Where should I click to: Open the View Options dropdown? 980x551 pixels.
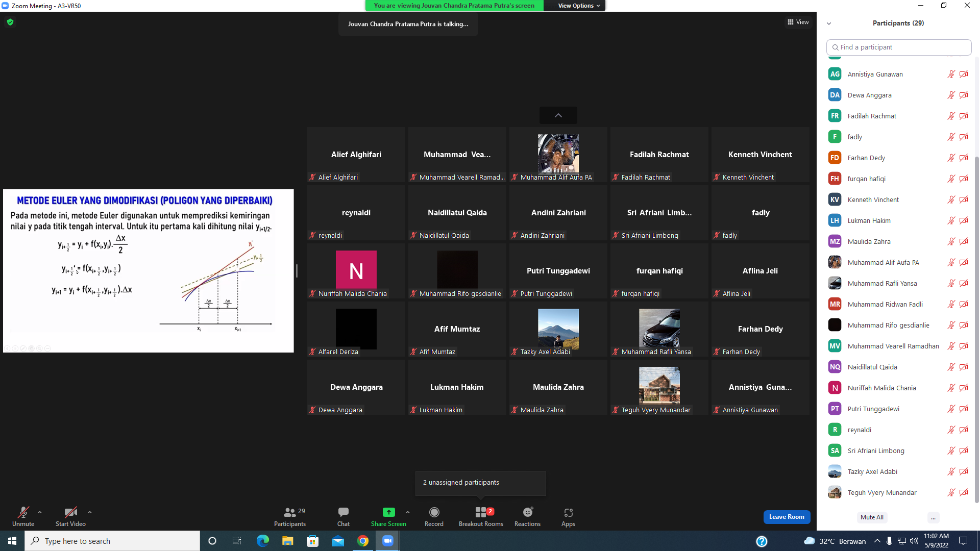pyautogui.click(x=579, y=6)
